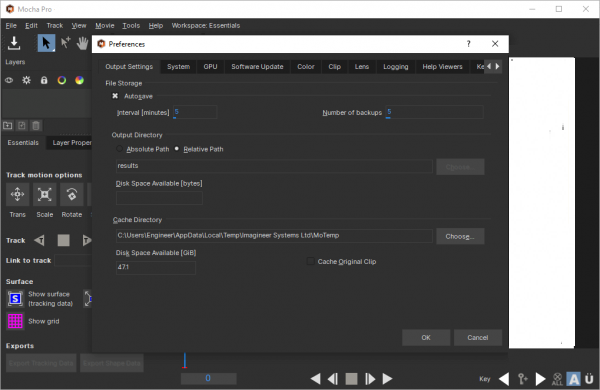
Task: Toggle the Autosave checkbox
Action: point(115,96)
